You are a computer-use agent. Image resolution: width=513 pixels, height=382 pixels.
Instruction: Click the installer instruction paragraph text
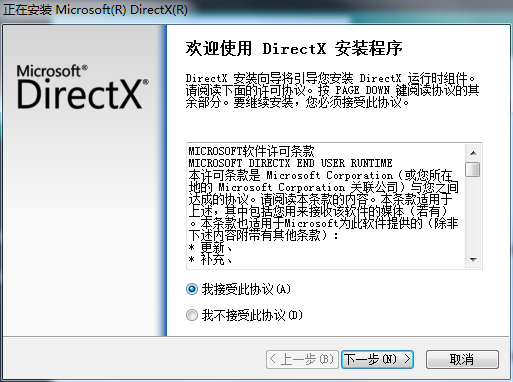[x=332, y=90]
